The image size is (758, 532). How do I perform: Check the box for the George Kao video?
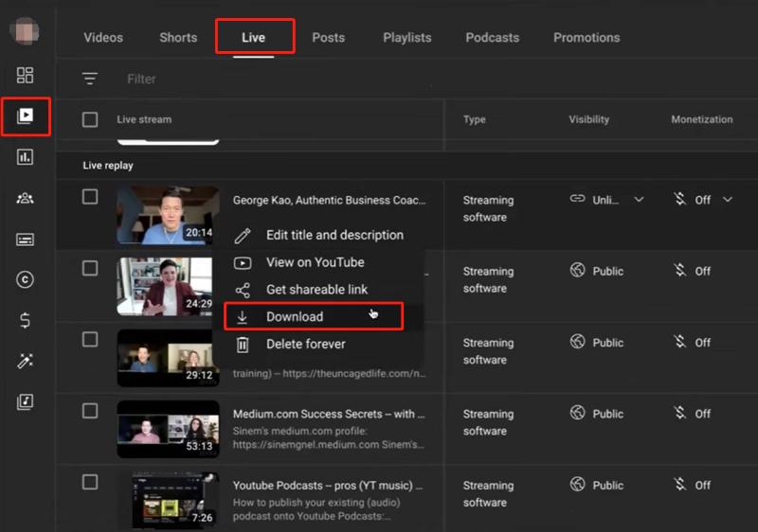coord(90,197)
